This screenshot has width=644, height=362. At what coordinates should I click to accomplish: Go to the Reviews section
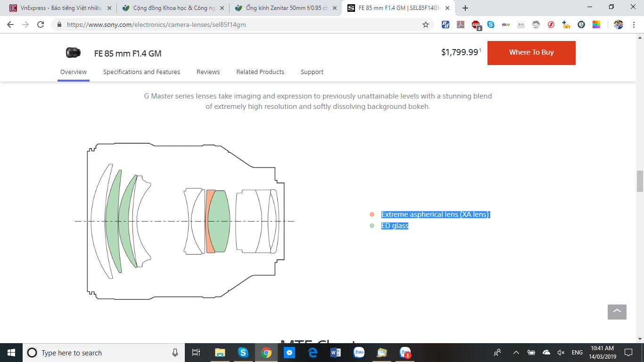208,72
